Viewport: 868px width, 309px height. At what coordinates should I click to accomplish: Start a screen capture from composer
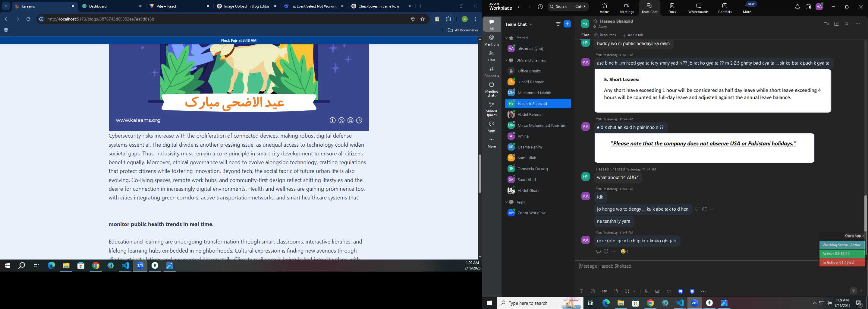pyautogui.click(x=627, y=291)
